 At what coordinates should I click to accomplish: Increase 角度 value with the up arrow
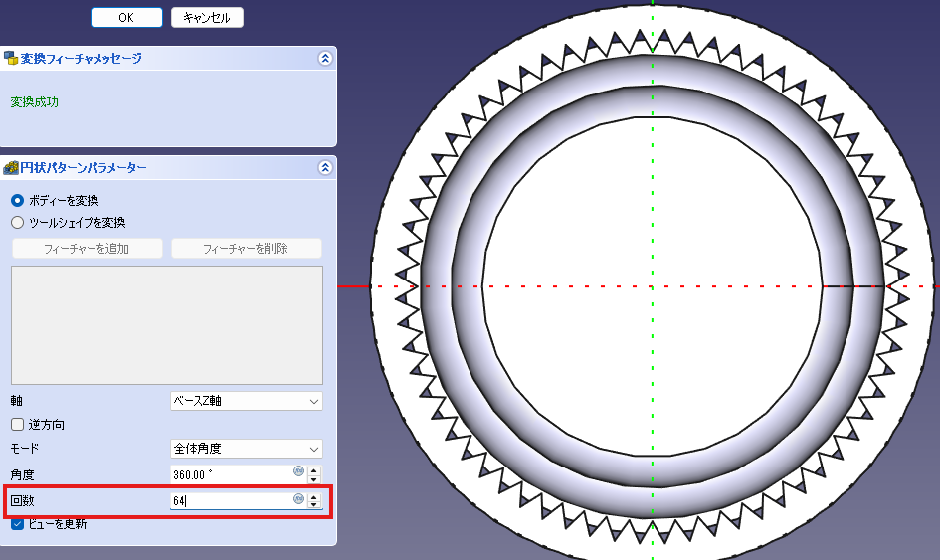314,470
